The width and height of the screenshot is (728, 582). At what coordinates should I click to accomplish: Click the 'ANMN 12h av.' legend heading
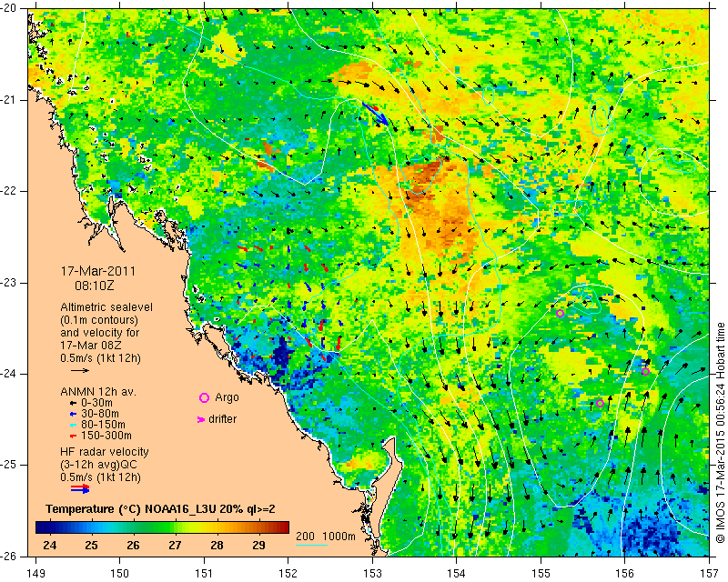98,392
